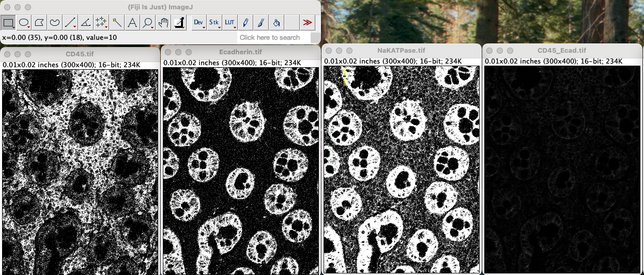Open the LUT lookup tables menu

(230, 23)
